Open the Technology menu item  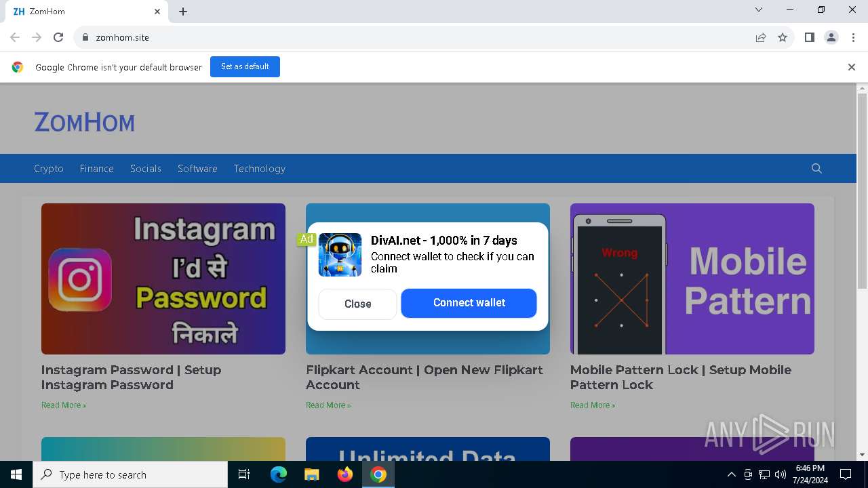pyautogui.click(x=260, y=168)
